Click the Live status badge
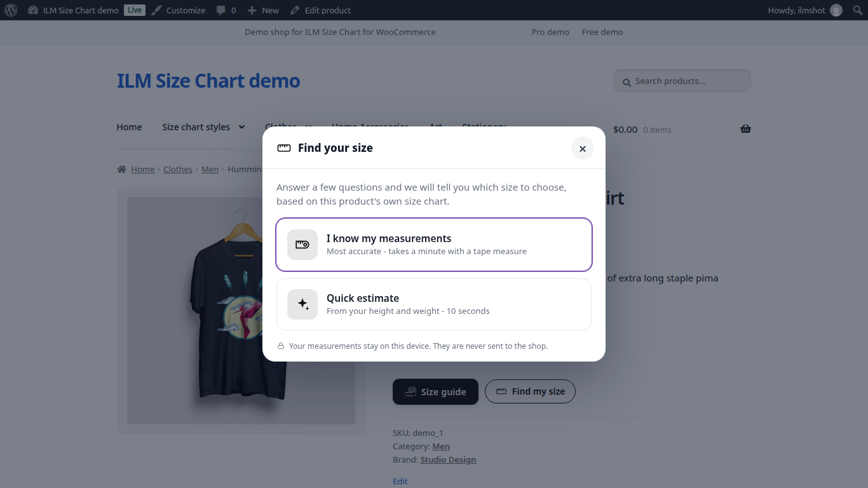 134,10
